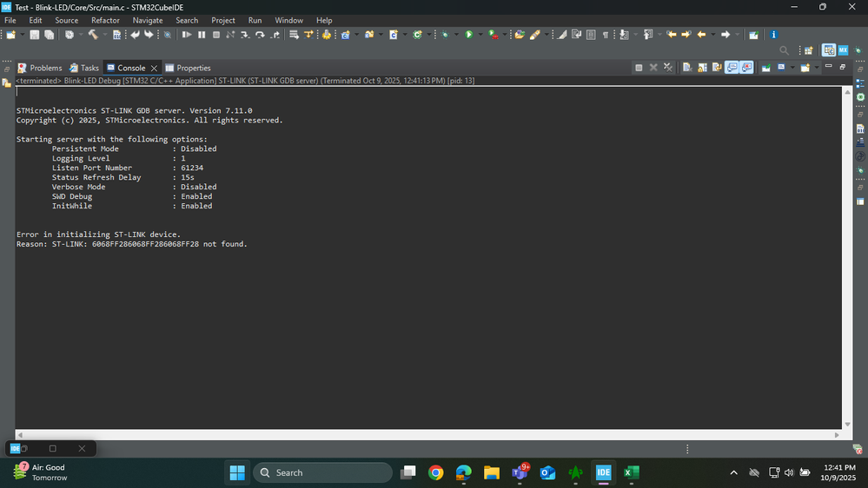
Task: Click the Step Over icon
Action: [x=260, y=35]
